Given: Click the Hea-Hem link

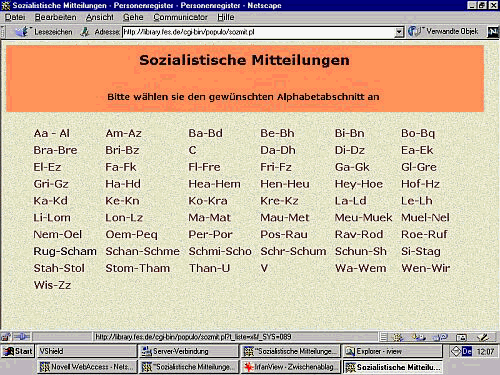Looking at the screenshot, I should pos(214,184).
